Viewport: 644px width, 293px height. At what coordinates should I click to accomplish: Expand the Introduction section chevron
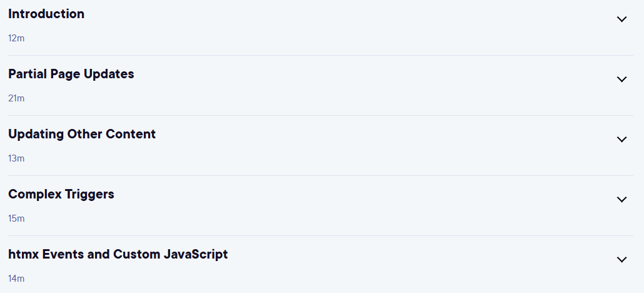pyautogui.click(x=622, y=19)
